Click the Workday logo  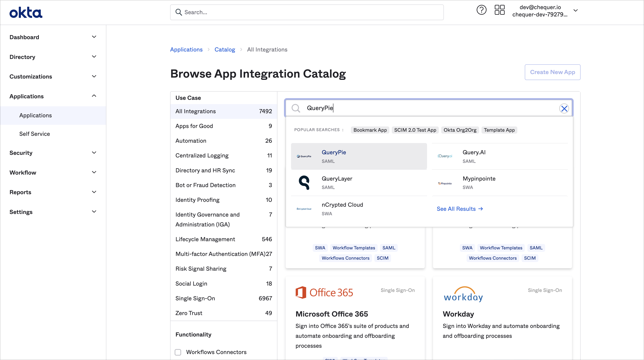tap(463, 294)
